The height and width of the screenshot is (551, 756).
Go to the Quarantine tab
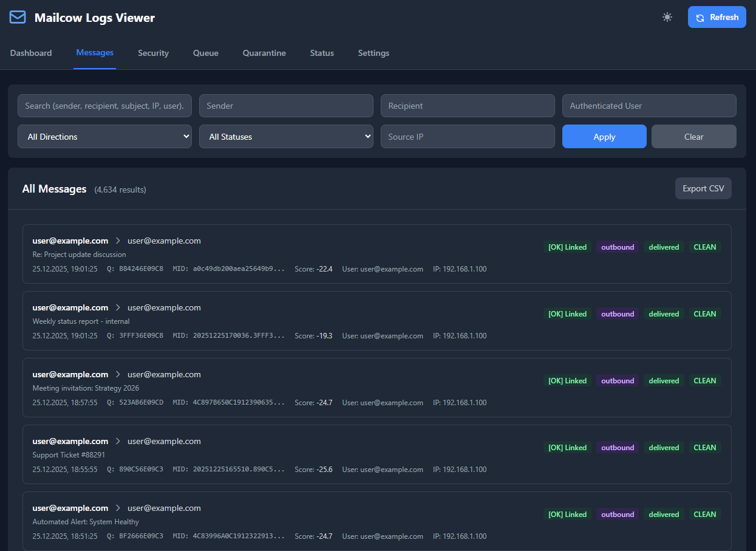point(264,53)
